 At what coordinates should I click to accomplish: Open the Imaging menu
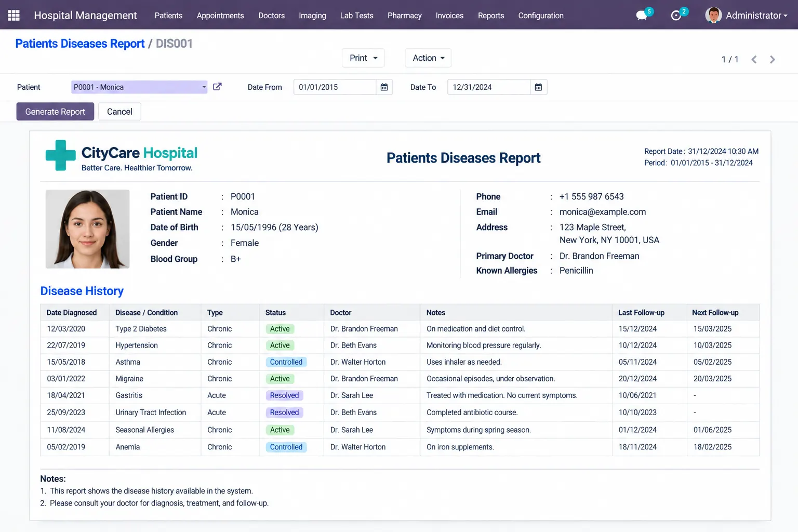pos(312,16)
